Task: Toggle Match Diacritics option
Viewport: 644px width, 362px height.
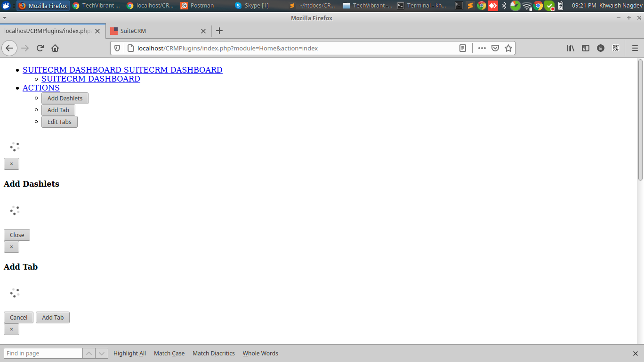Action: (x=214, y=354)
